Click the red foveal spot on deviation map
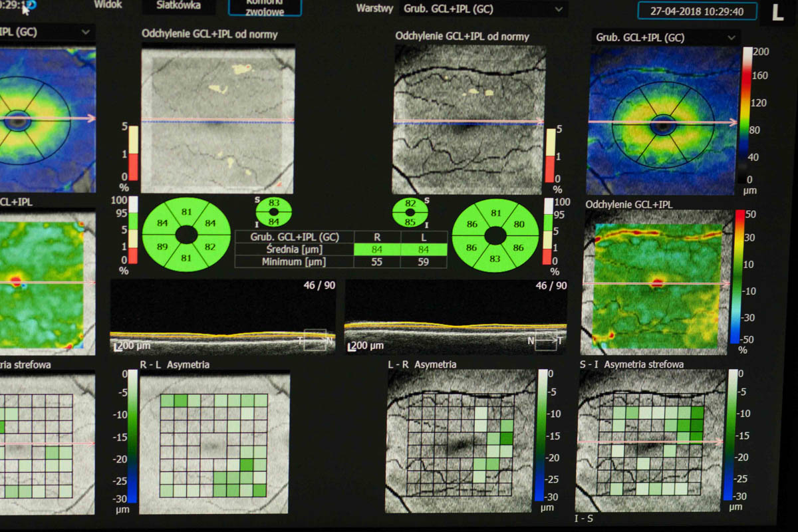The width and height of the screenshot is (798, 532). (658, 283)
